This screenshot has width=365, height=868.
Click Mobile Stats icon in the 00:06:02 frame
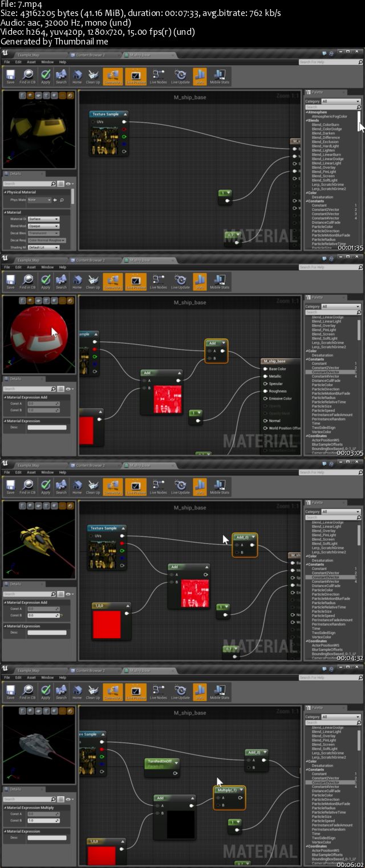(x=220, y=691)
